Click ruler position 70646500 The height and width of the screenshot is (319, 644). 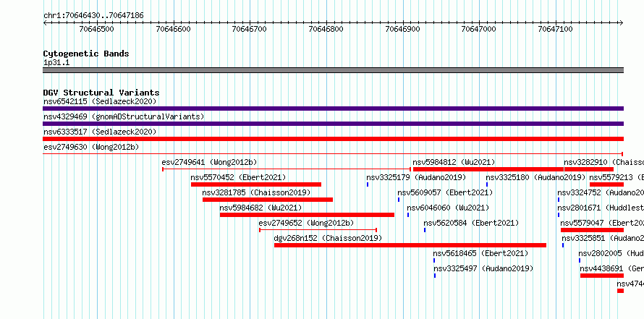tap(97, 29)
